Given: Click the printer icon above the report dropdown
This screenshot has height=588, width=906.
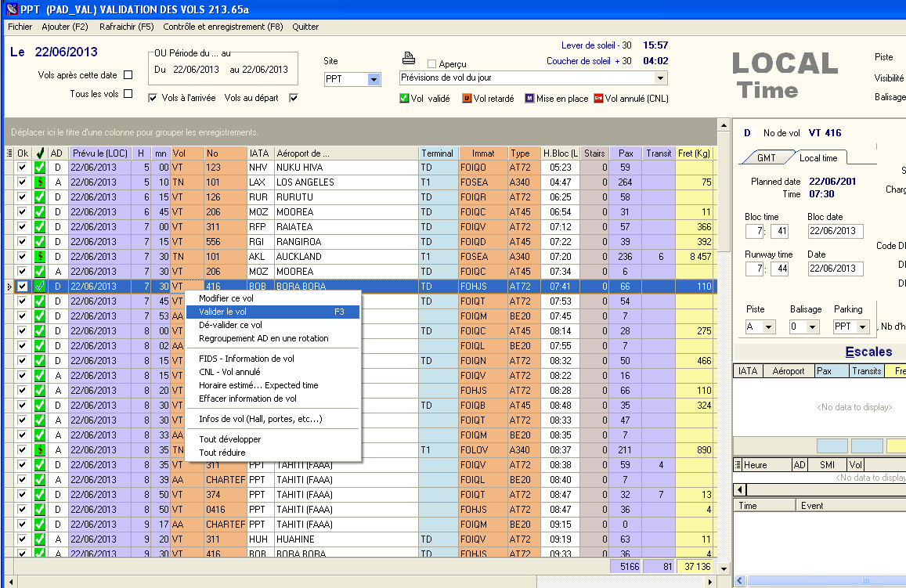Looking at the screenshot, I should coord(408,58).
